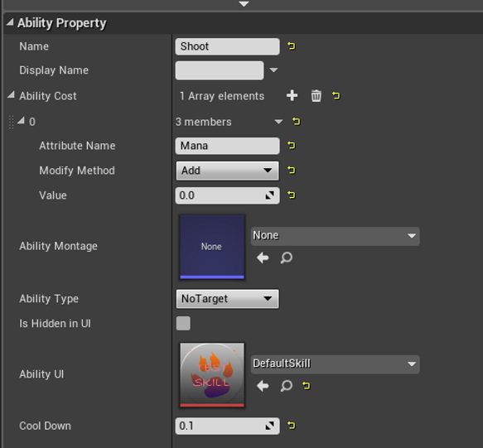Open the Modify Method Add dropdown

click(x=227, y=171)
